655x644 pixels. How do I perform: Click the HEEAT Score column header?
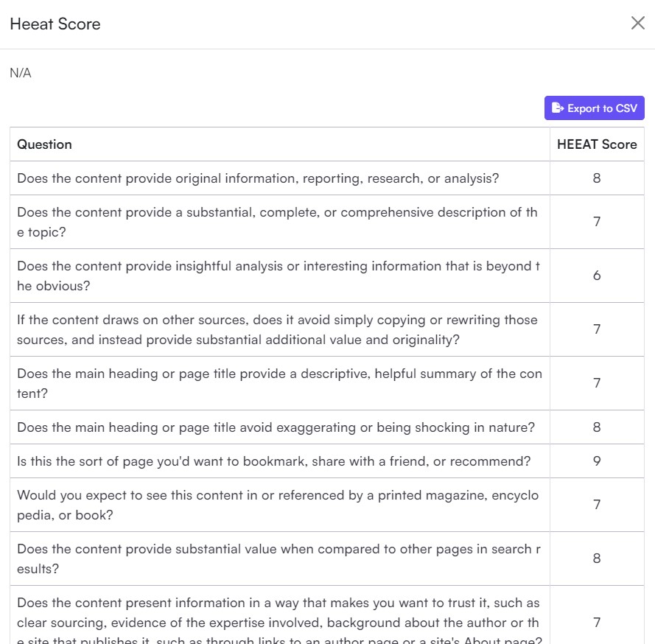pyautogui.click(x=597, y=144)
